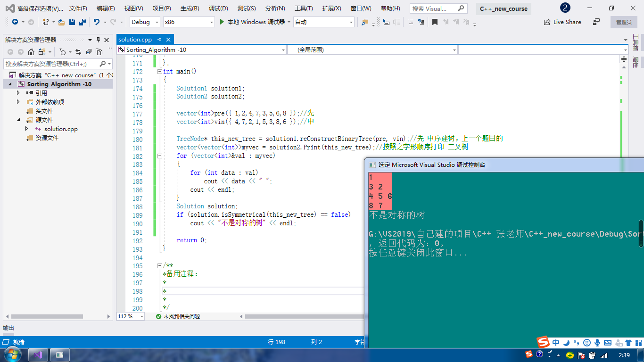Click Sync with Active Document icon
The image size is (644, 362).
[78, 52]
